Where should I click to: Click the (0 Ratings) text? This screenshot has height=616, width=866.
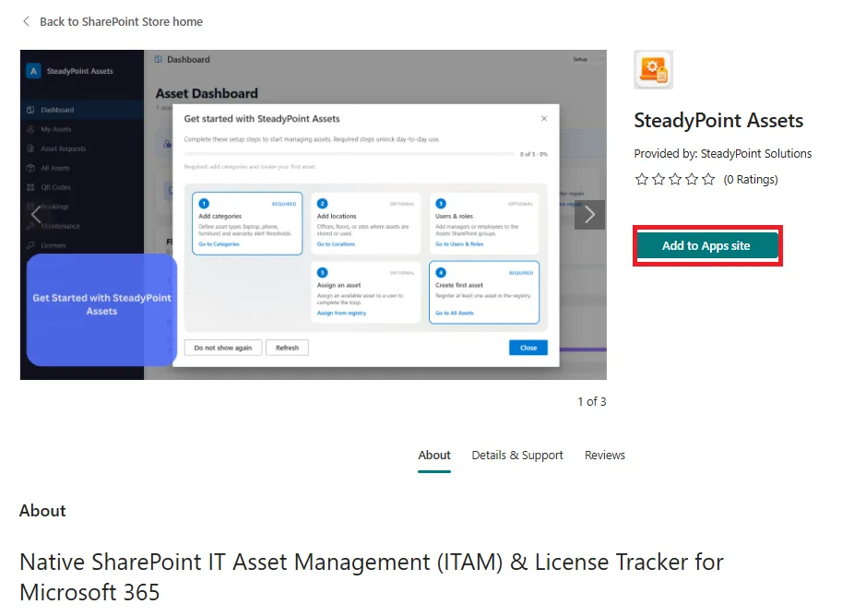[x=751, y=180]
